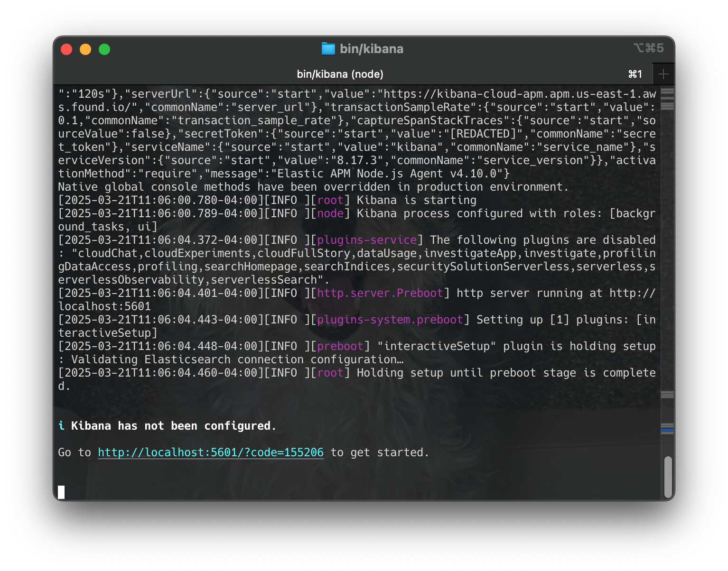The width and height of the screenshot is (728, 571).
Task: Click the green zoom traffic light
Action: pos(104,49)
